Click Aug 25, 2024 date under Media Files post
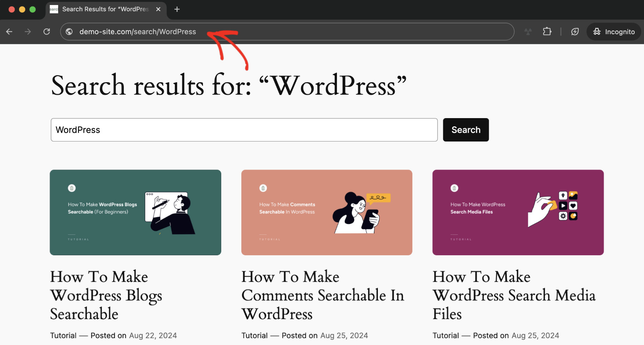Viewport: 644px width, 345px height. point(535,335)
